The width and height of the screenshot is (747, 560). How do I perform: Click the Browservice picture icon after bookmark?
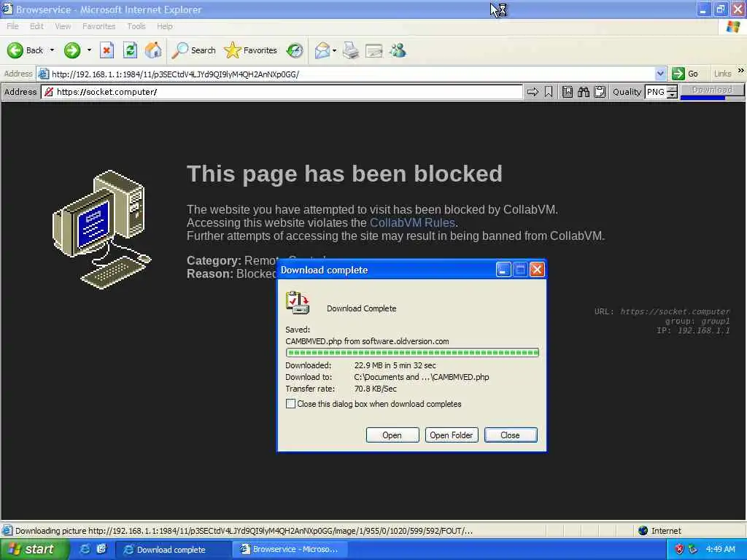pyautogui.click(x=568, y=92)
